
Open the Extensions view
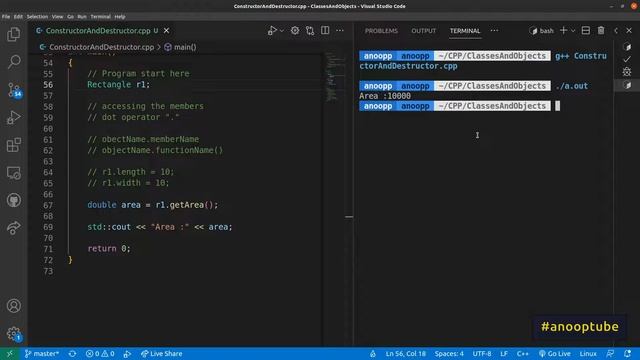coord(13,145)
